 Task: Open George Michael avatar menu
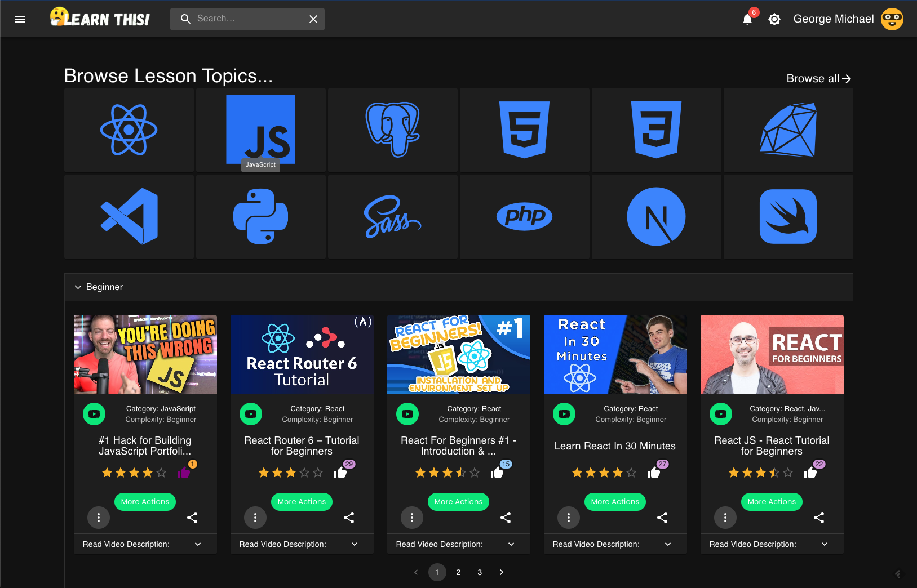tap(892, 19)
